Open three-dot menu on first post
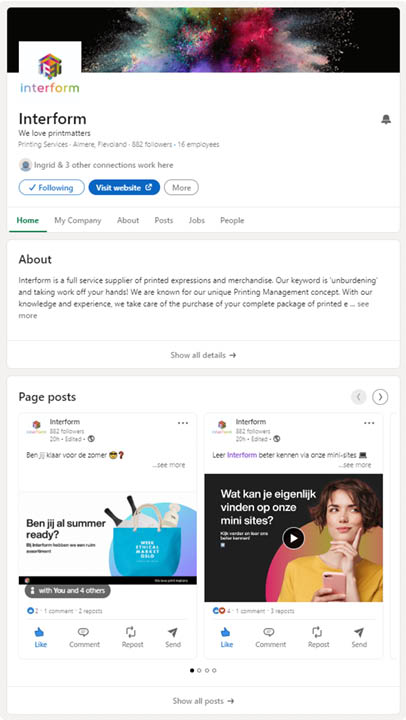 coord(183,423)
